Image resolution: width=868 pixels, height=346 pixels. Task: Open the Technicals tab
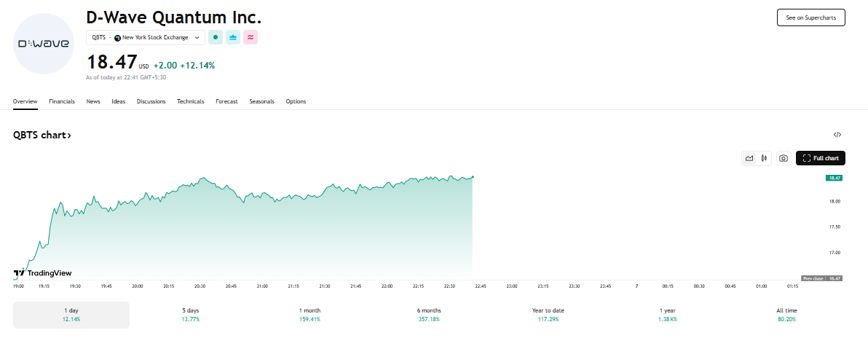point(191,101)
